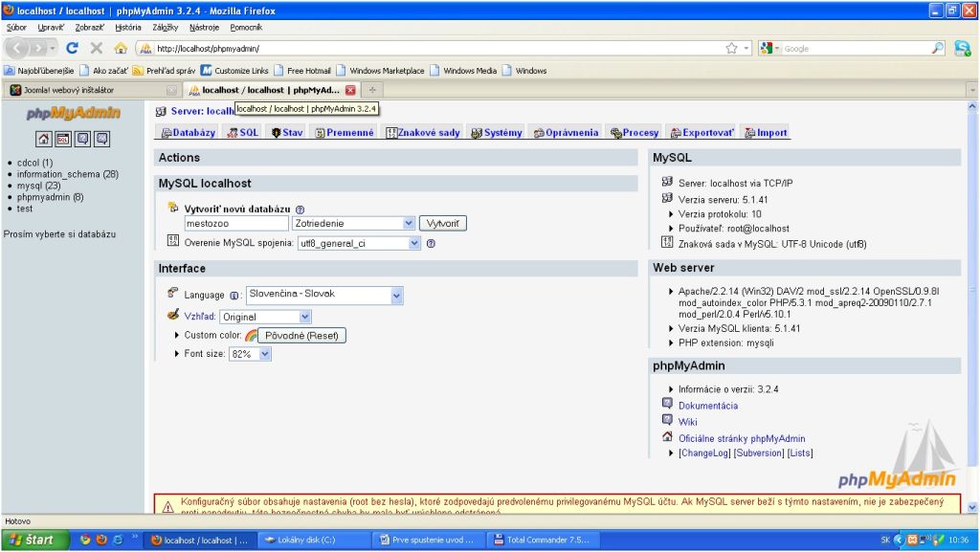Select the cdcol database in sidebar
The width and height of the screenshot is (980, 552).
[x=35, y=163]
